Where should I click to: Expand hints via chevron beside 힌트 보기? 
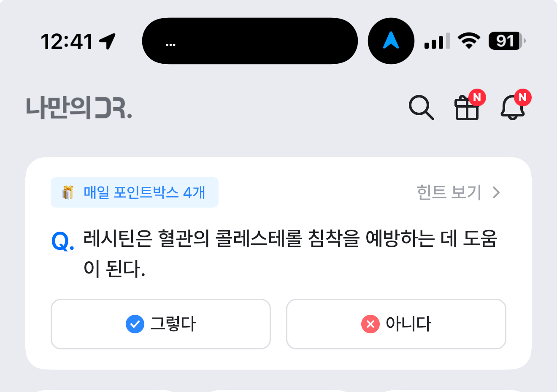click(496, 192)
